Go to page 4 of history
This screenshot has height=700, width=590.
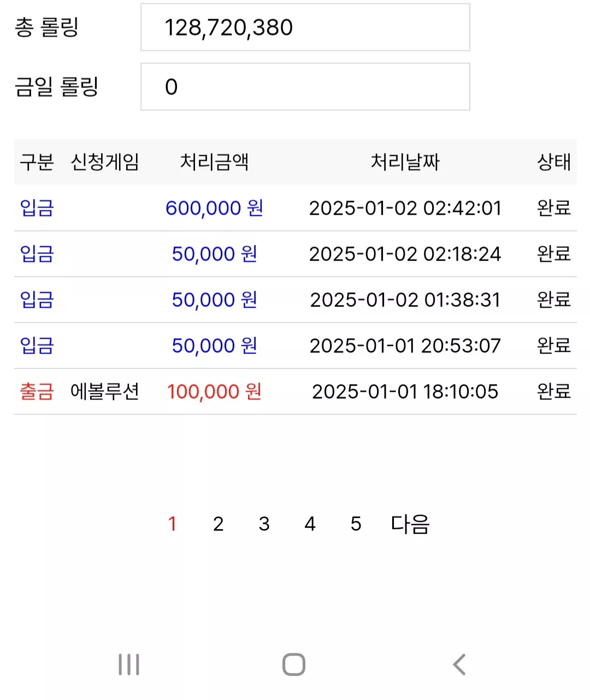click(x=310, y=524)
